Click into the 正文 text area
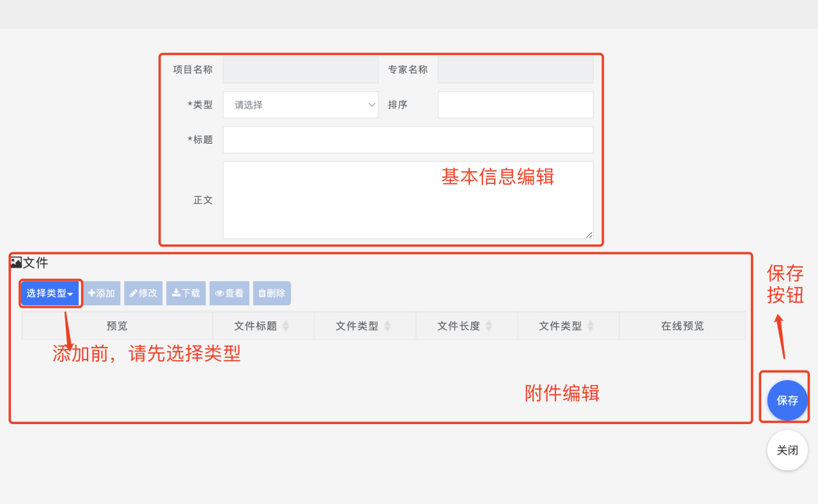The image size is (818, 504). 408,200
